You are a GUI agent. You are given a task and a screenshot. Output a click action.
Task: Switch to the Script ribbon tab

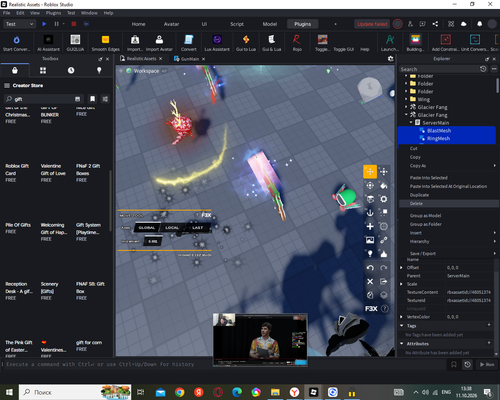(237, 24)
